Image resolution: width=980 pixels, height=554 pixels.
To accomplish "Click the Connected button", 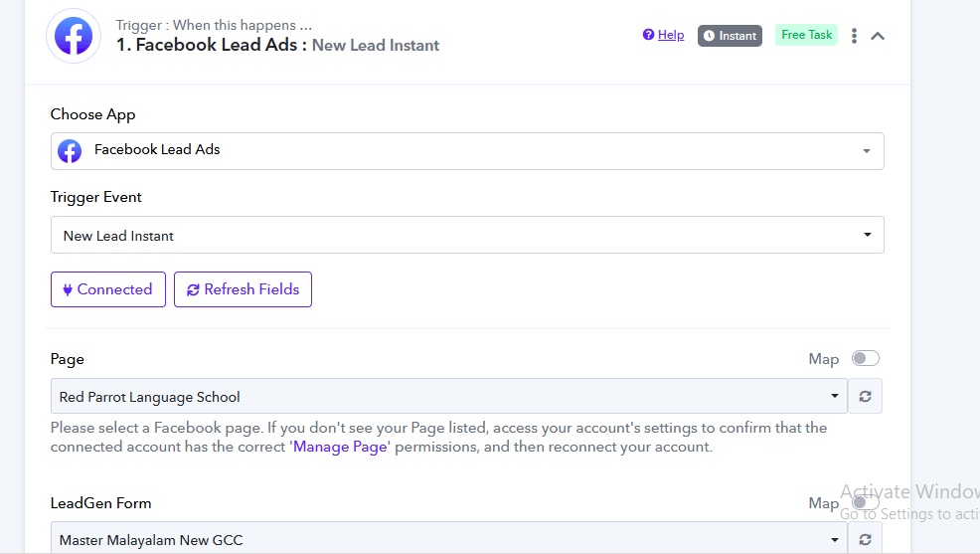I will 108,289.
